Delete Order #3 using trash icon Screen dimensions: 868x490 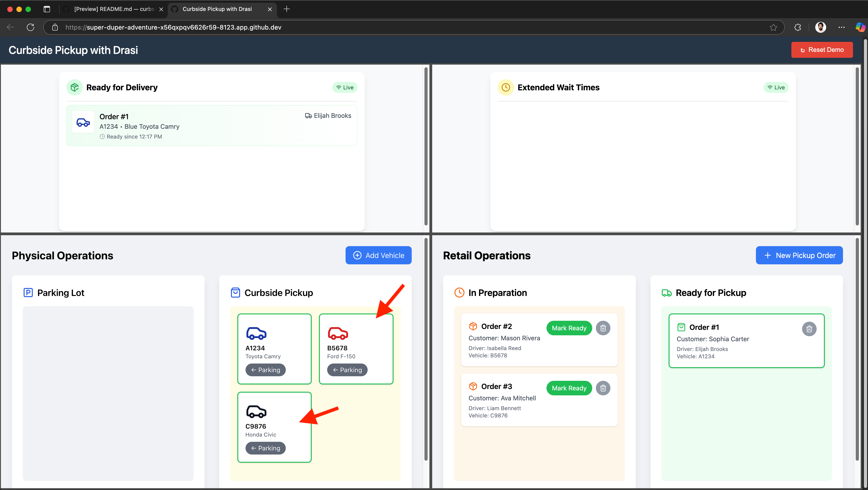point(603,388)
